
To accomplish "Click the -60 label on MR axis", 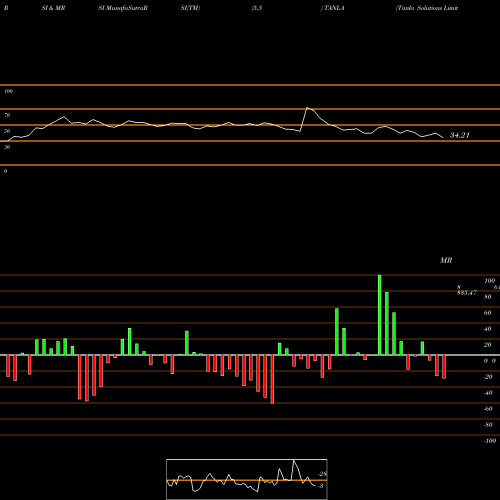I will pyautogui.click(x=488, y=409).
